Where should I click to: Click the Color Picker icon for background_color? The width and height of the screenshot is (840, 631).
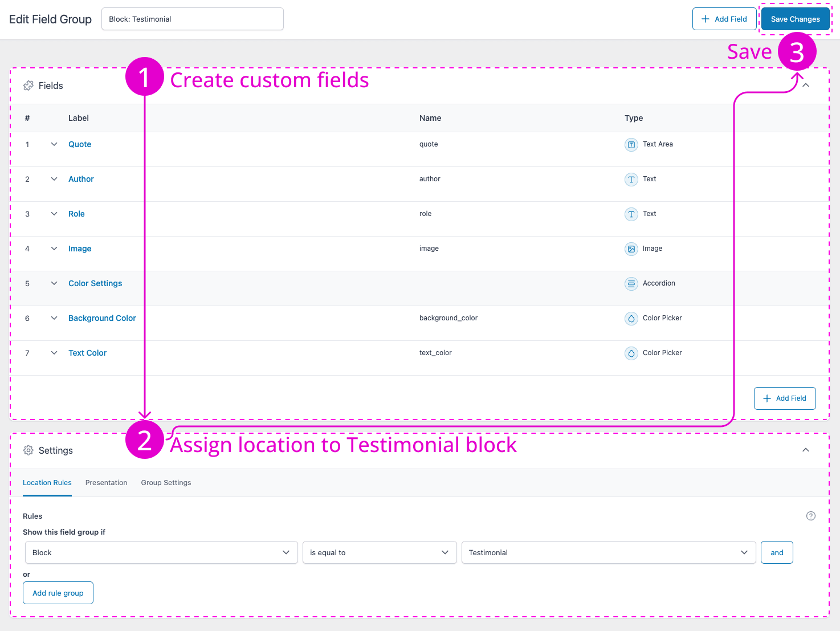pos(631,318)
